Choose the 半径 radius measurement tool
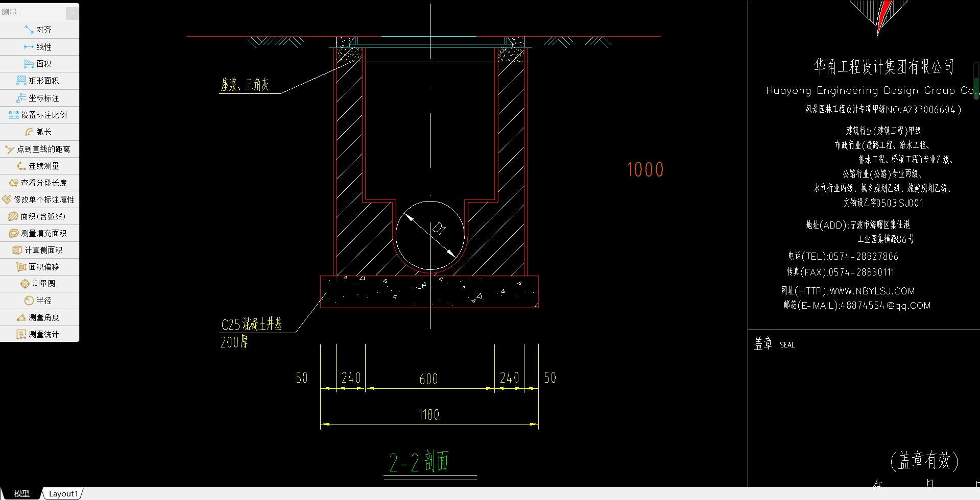The height and width of the screenshot is (500, 980). coord(39,301)
